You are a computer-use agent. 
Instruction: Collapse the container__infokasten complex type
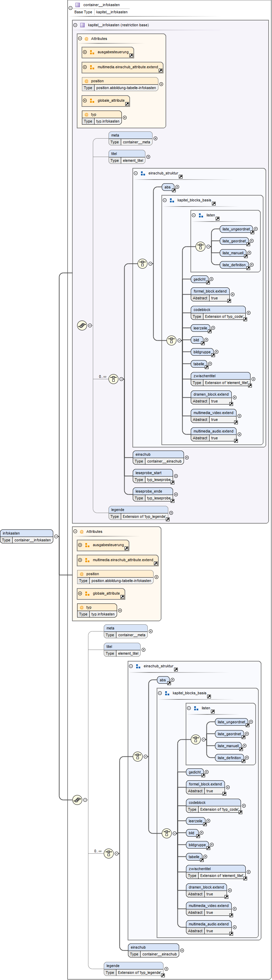click(70, 8)
